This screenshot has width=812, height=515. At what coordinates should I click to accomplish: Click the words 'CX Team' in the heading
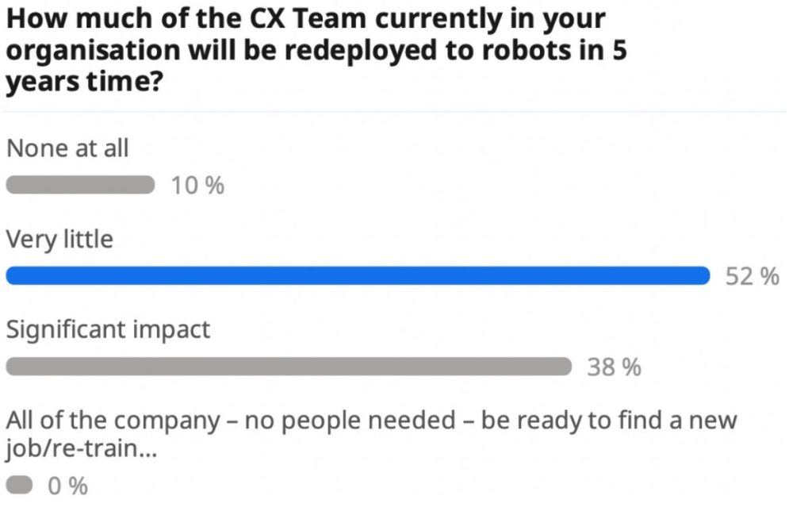coord(308,19)
